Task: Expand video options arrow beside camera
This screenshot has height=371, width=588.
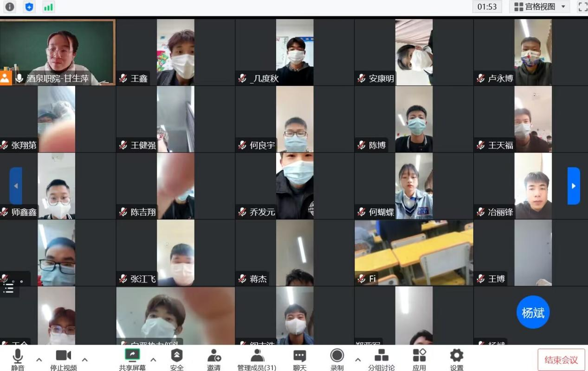Action: (x=85, y=359)
